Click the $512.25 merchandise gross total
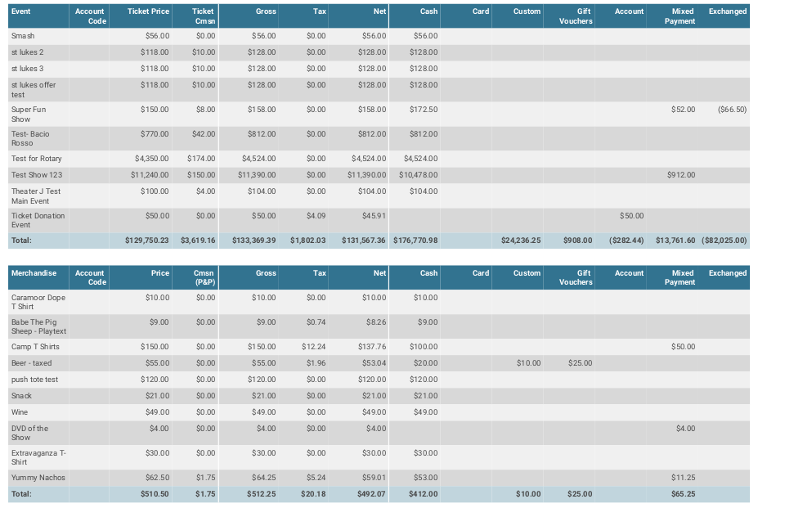This screenshot has height=508, width=812. (262, 494)
